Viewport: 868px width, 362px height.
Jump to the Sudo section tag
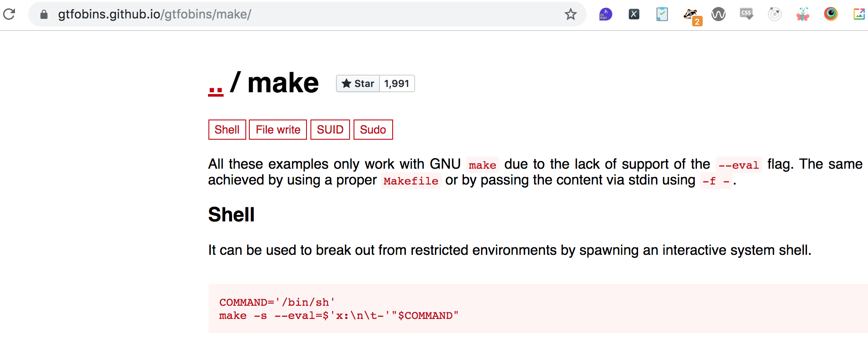pyautogui.click(x=373, y=130)
